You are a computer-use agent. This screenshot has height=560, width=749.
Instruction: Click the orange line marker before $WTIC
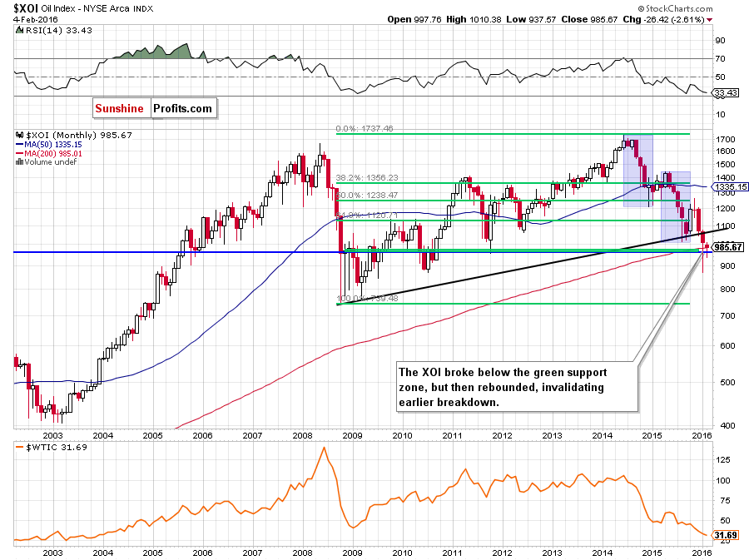point(19,448)
